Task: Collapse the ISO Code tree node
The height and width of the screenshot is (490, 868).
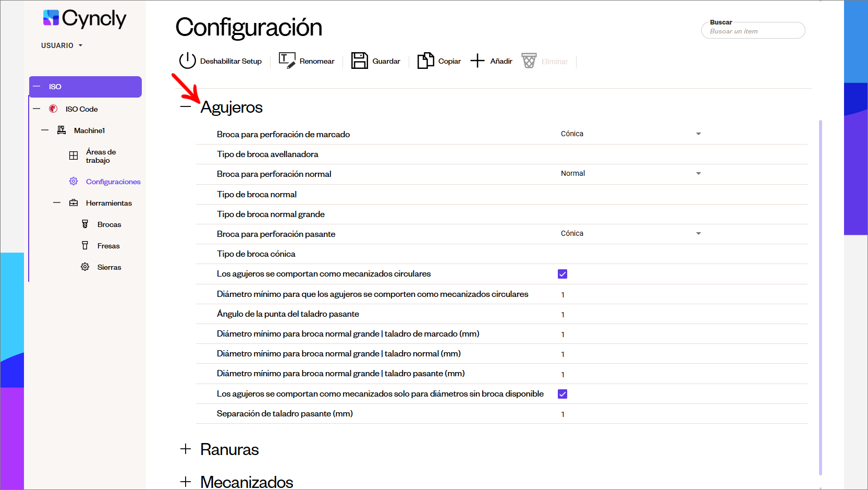Action: (x=36, y=109)
